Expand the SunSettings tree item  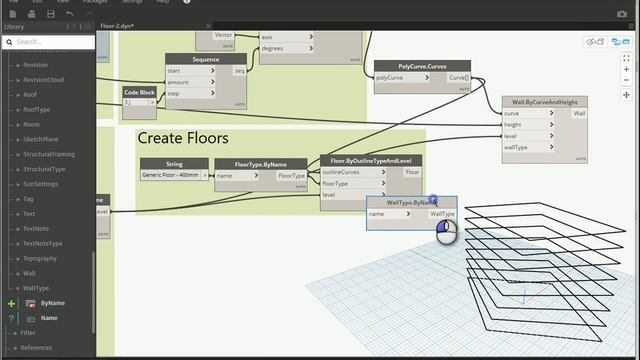click(x=18, y=184)
